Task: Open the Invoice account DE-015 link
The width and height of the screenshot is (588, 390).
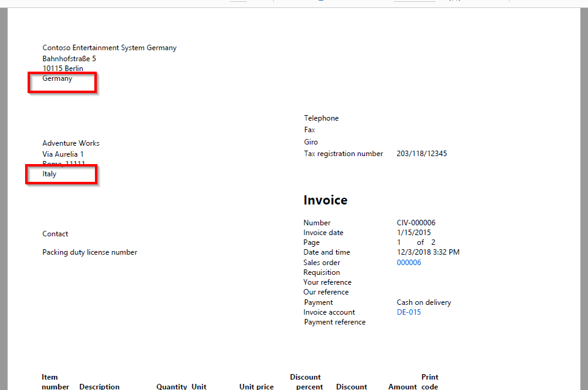Action: tap(409, 312)
